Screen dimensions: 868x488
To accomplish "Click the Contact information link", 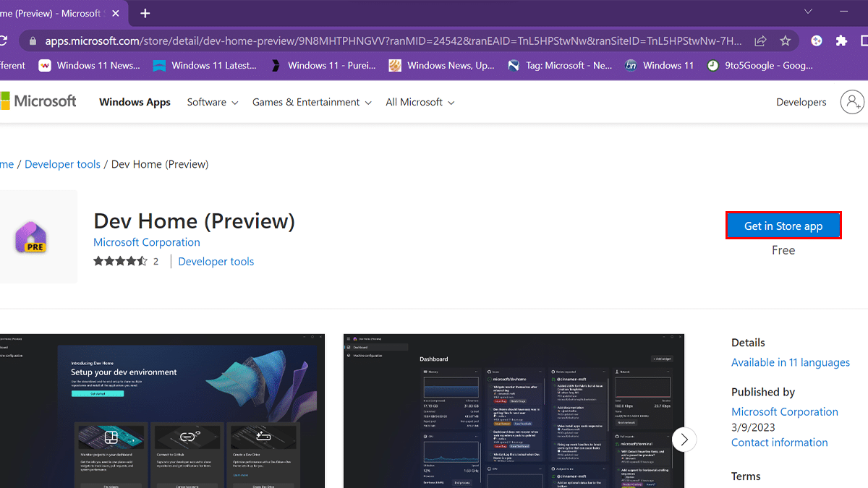I will pos(779,442).
